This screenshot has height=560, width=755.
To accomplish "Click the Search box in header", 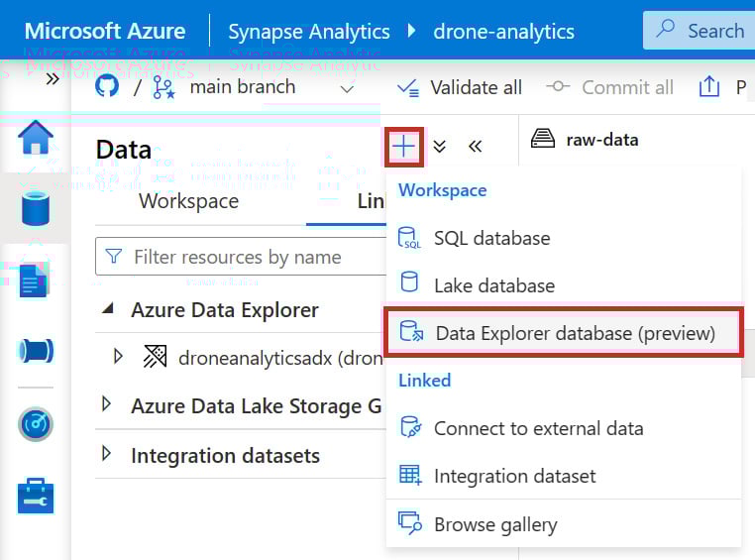I will point(700,31).
